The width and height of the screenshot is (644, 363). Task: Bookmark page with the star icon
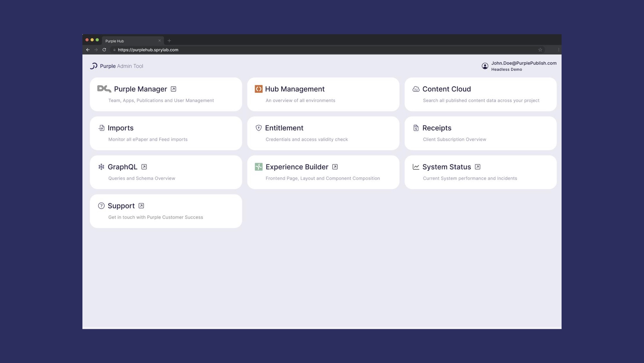(540, 50)
